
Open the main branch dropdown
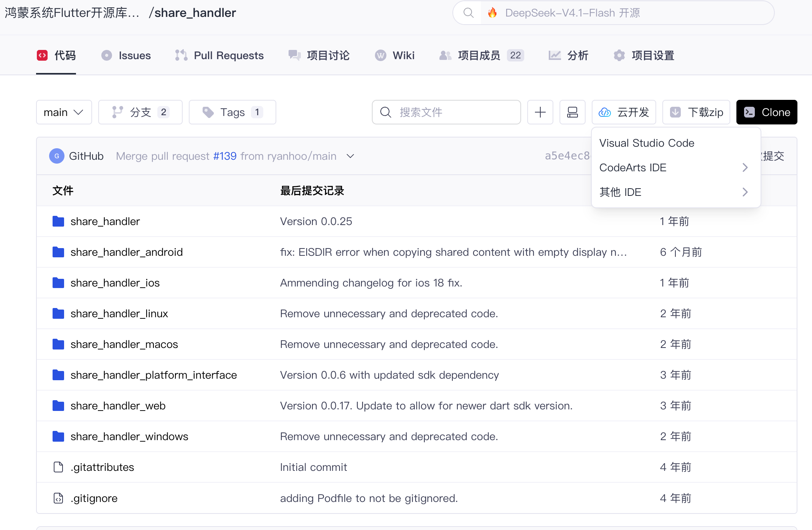pos(64,112)
